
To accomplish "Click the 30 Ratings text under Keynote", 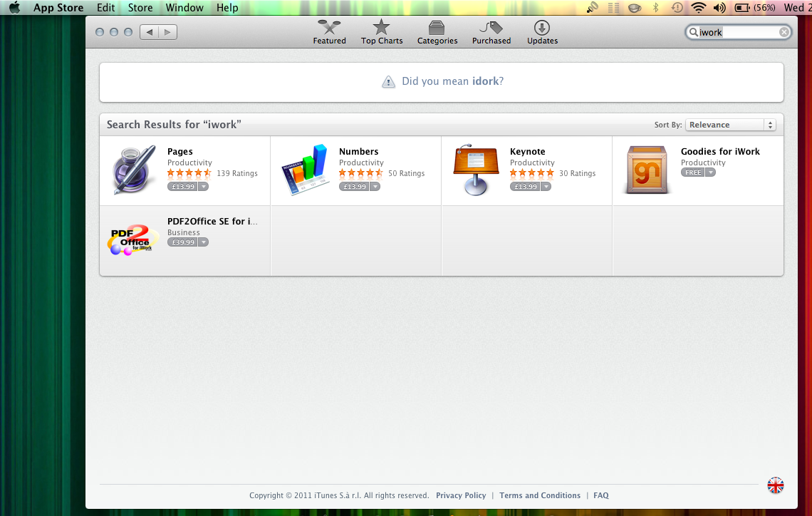I will (x=577, y=174).
